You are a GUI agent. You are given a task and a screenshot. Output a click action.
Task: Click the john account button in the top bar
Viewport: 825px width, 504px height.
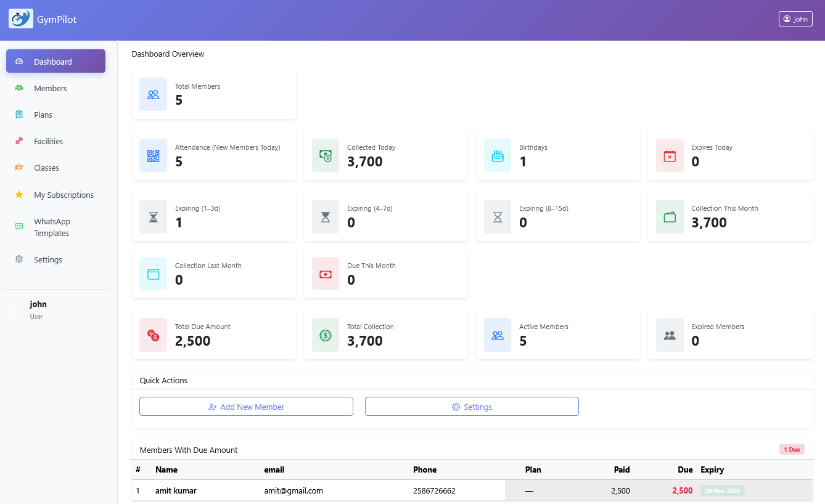795,18
